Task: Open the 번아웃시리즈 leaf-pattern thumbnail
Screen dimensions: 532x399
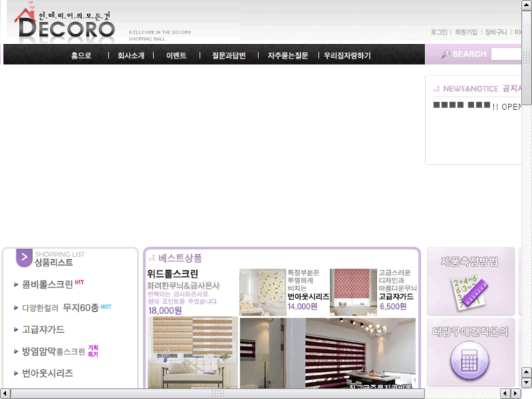Action: coord(263,292)
